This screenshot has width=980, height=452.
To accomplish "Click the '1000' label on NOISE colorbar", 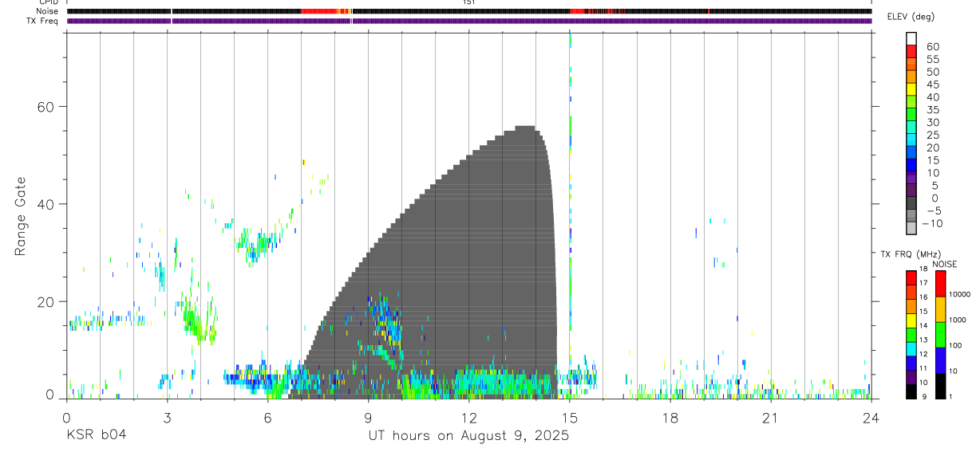I will tap(958, 320).
